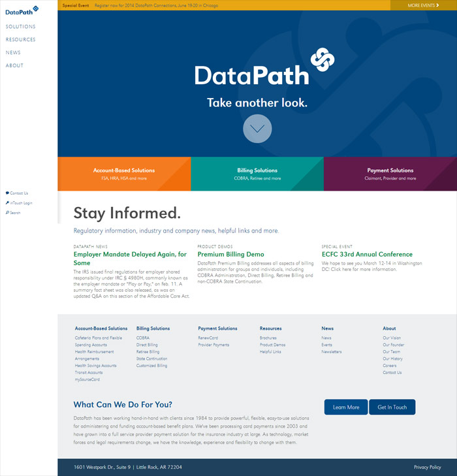The width and height of the screenshot is (457, 476).
Task: Select the Billing Solutions teal tile
Action: pos(257,174)
